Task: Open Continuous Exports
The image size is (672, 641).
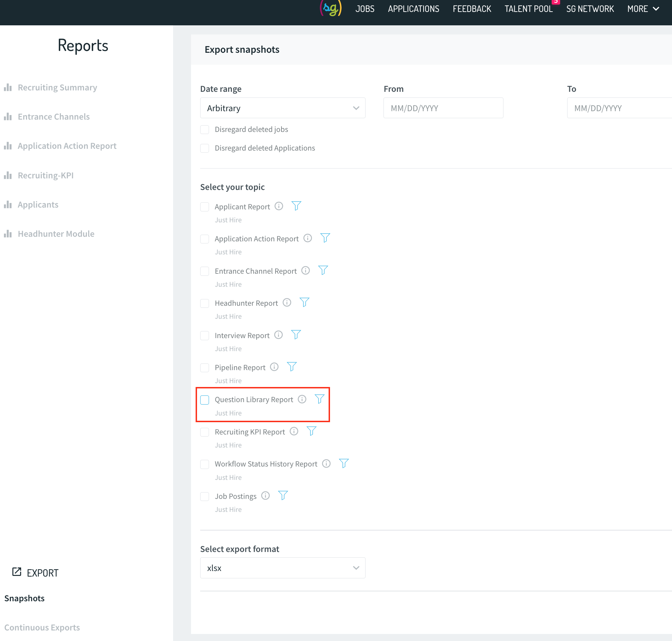Action: click(42, 627)
